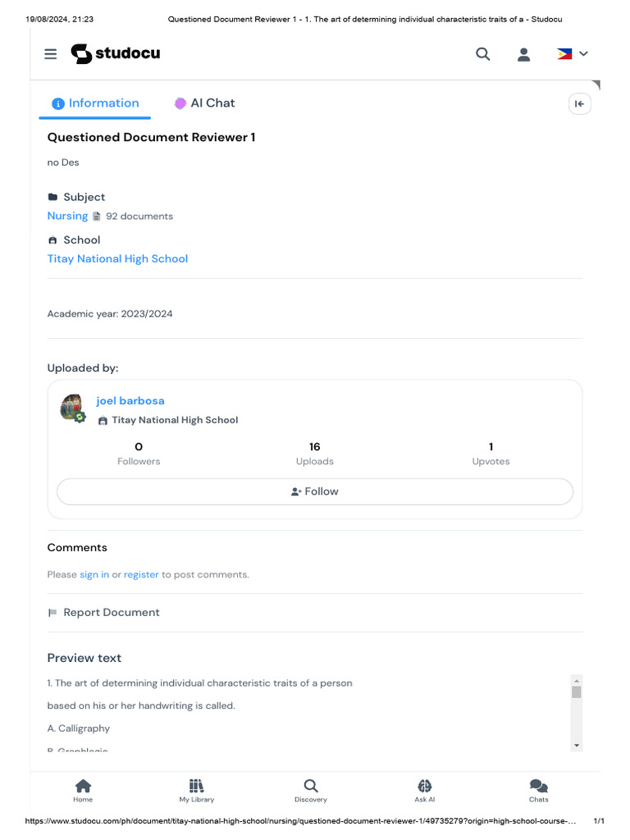Image resolution: width=630 pixels, height=840 pixels.
Task: Expand the Philippines flag language dropdown
Action: [x=573, y=54]
